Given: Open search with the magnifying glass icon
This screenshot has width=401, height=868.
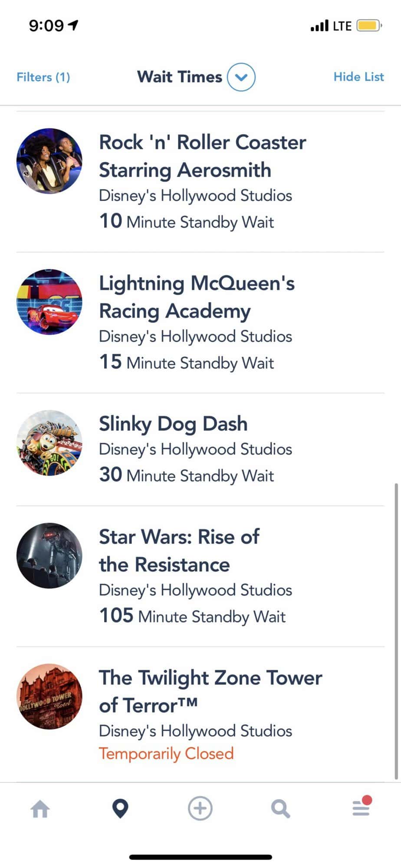Looking at the screenshot, I should (280, 809).
